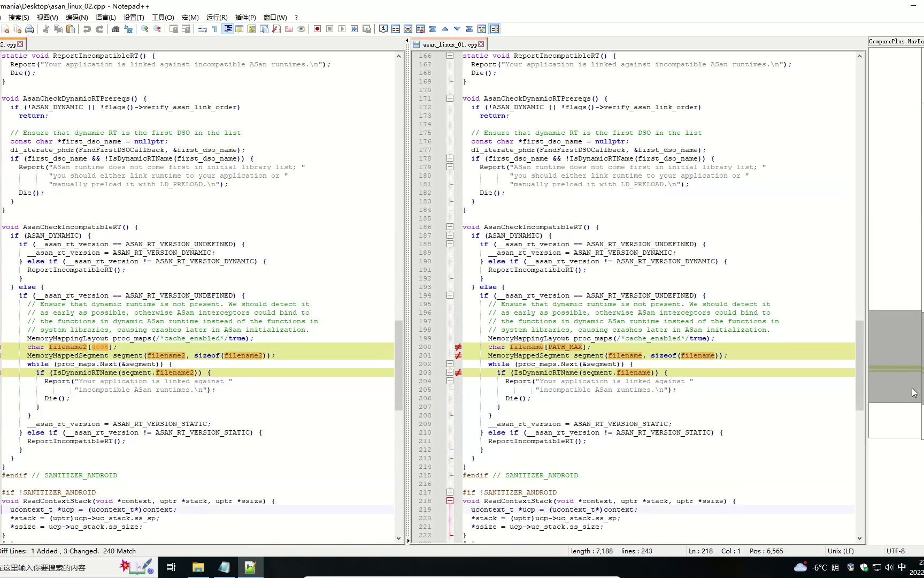The height and width of the screenshot is (578, 924).
Task: Jump to the next difference arrow icon
Action: pyautogui.click(x=457, y=29)
